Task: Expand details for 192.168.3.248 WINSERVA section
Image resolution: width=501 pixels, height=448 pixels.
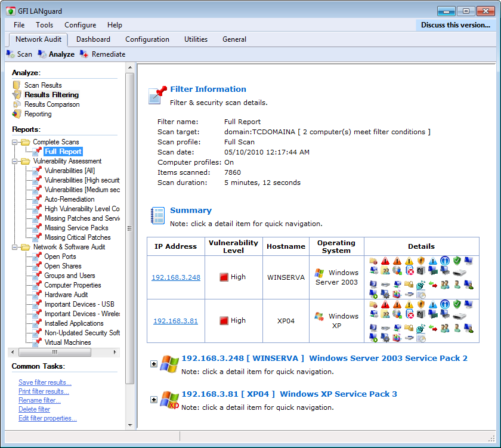Action: tap(154, 364)
